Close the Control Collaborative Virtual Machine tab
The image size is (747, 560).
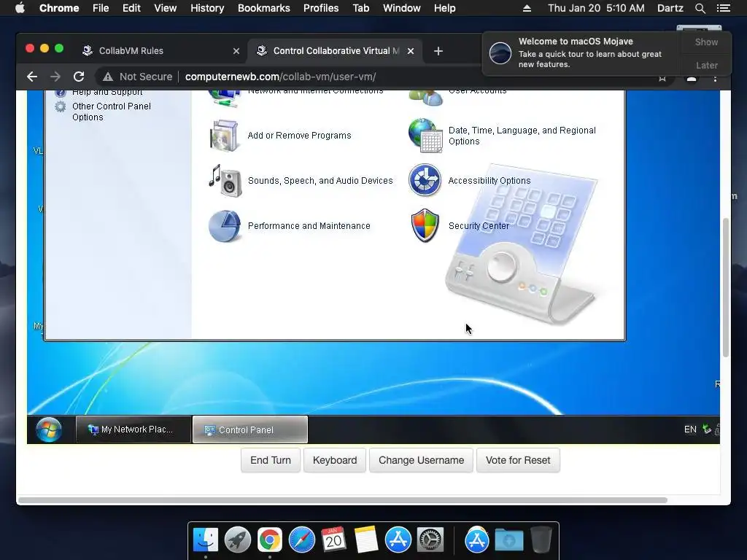point(411,51)
